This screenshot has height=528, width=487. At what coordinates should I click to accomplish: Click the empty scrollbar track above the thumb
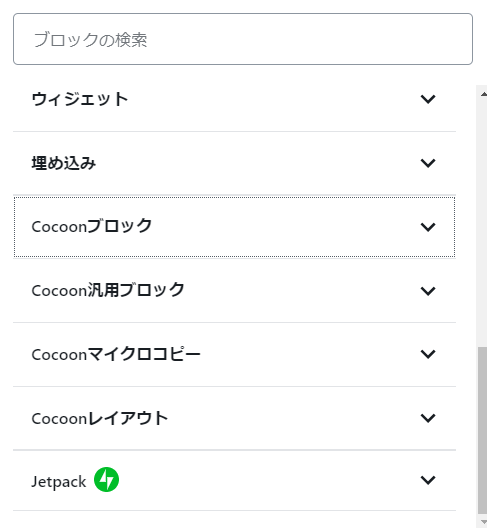pyautogui.click(x=482, y=222)
